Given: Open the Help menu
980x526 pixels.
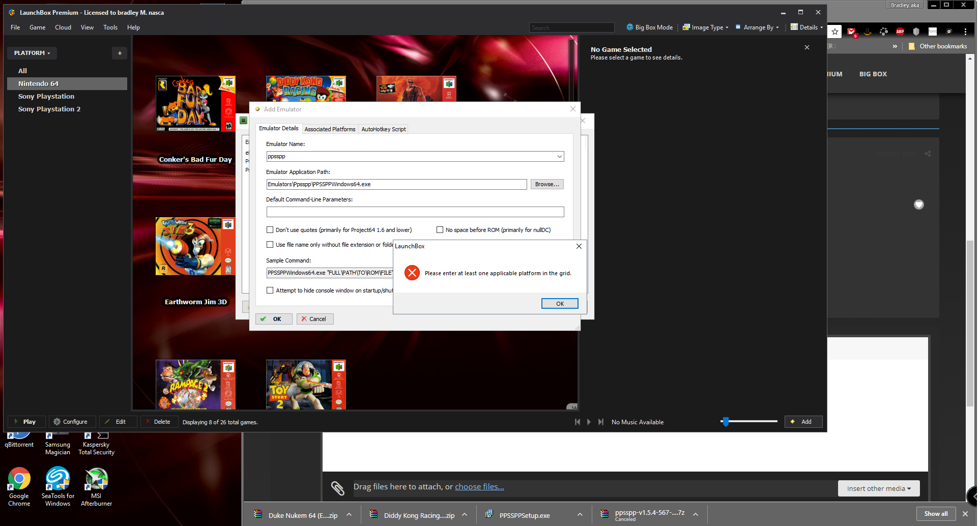Looking at the screenshot, I should pyautogui.click(x=134, y=27).
